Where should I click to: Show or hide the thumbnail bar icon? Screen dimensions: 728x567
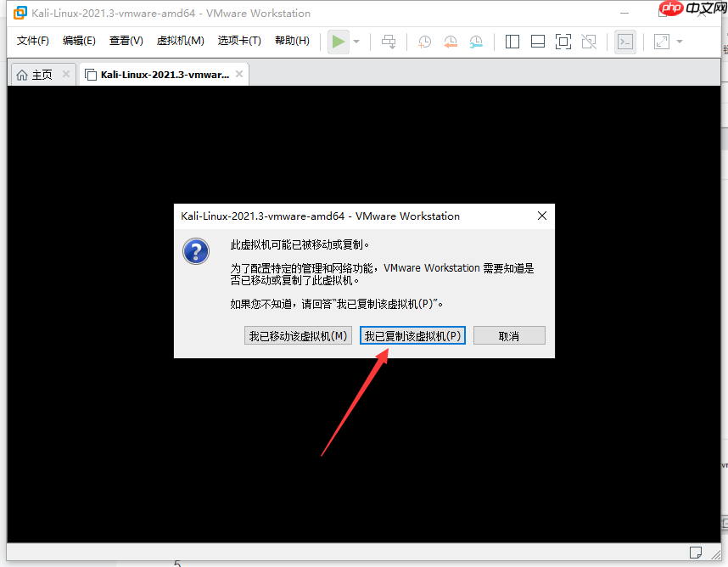click(537, 41)
